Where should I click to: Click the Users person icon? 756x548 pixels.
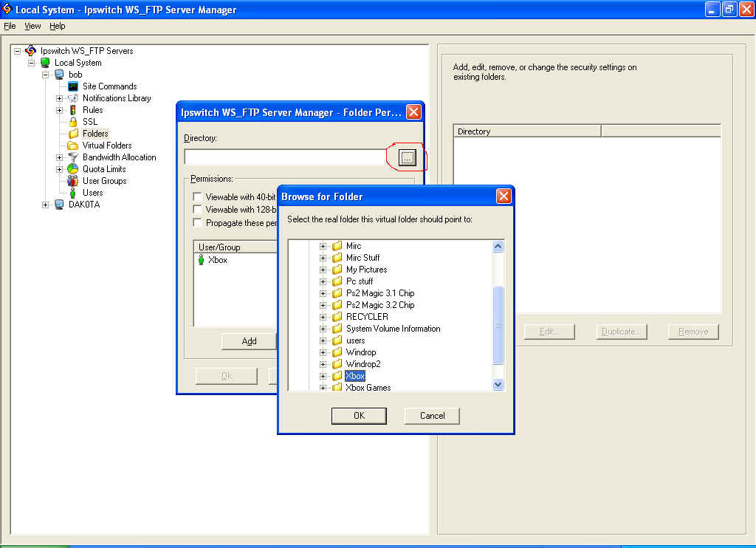[73, 193]
